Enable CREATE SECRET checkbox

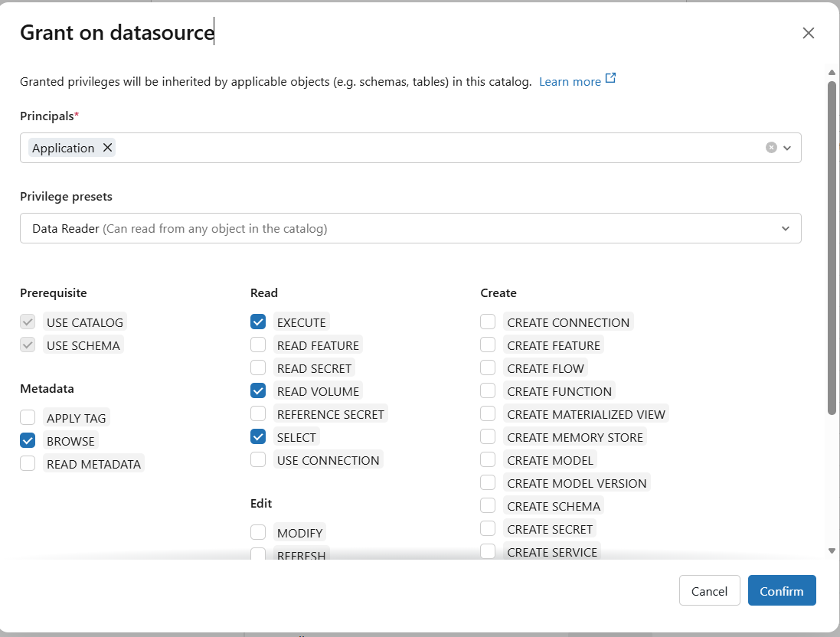click(488, 528)
